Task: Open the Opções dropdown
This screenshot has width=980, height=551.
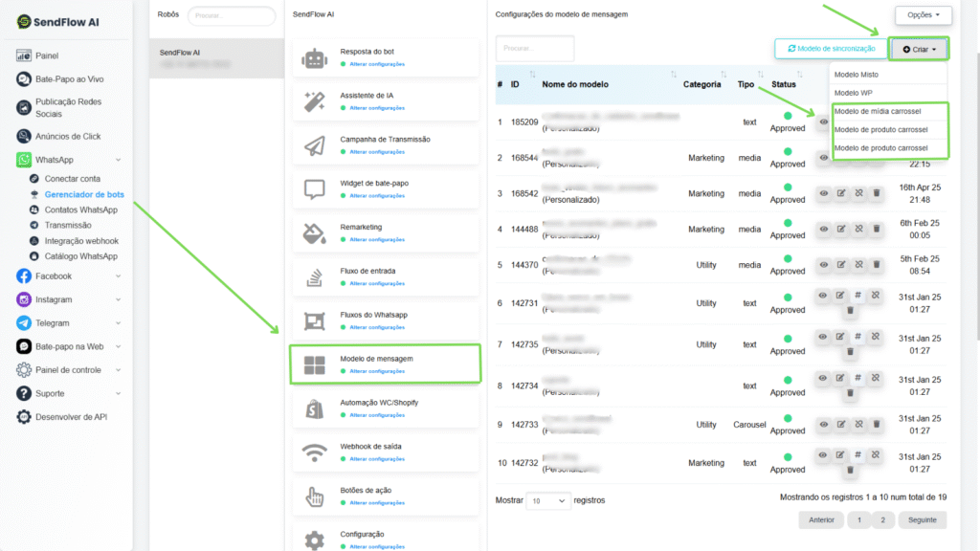Action: tap(924, 15)
